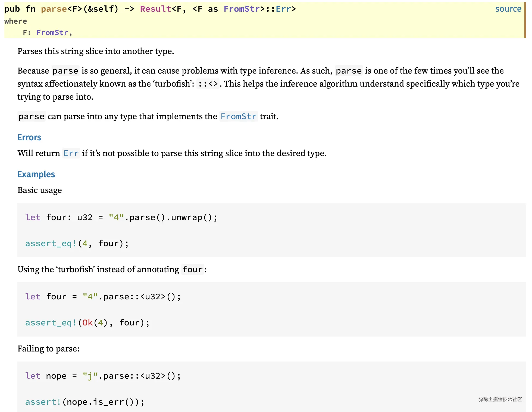The height and width of the screenshot is (412, 532).
Task: Click the inline 'four' code snippet
Action: click(192, 270)
